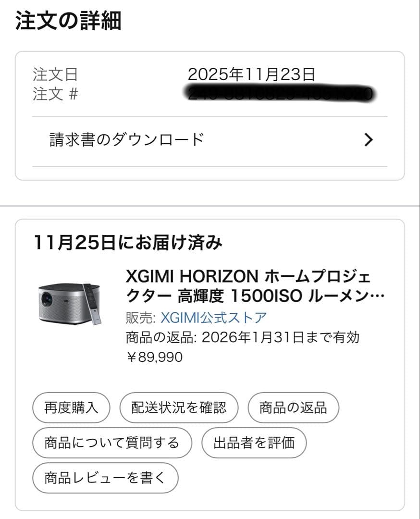Tap 配送状況を確認 to track delivery

[x=179, y=408]
